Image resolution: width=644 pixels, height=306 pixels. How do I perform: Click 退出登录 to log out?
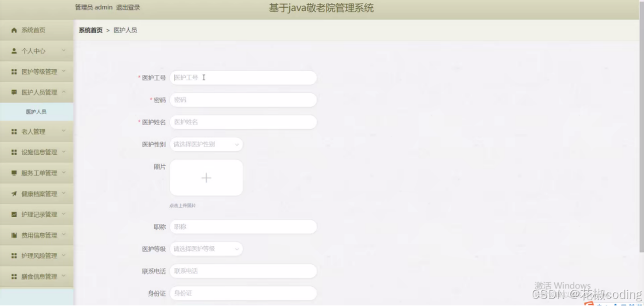(128, 8)
